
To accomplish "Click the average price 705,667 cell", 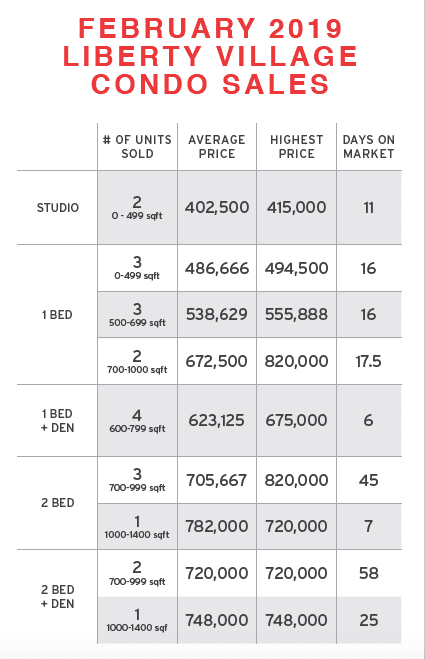I will click(x=216, y=480).
